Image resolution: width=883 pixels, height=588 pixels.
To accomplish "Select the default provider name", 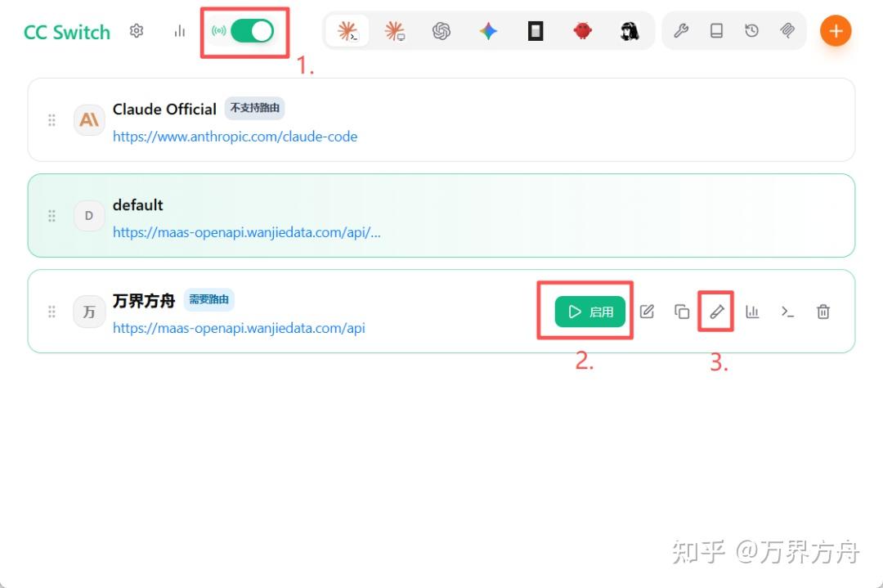I will click(138, 205).
